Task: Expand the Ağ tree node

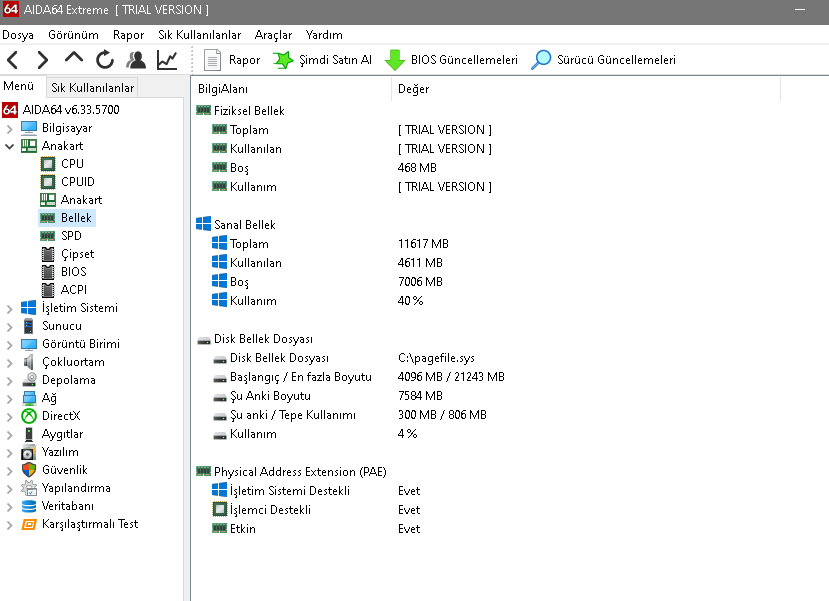Action: (x=9, y=399)
